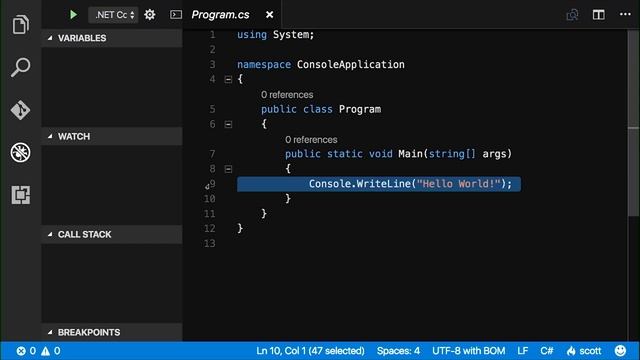Collapse the WATCH section
This screenshot has width=640, height=360.
(x=112, y=136)
